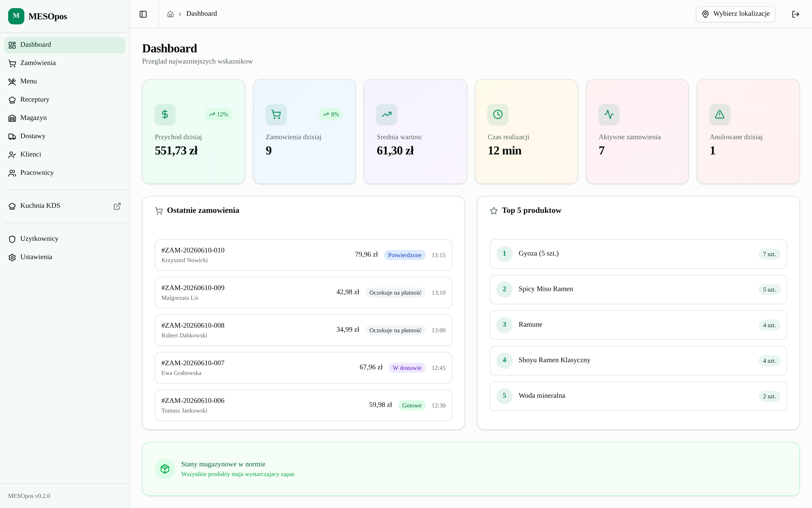Open order #ZAM-20260610-009
Image resolution: width=812 pixels, height=508 pixels.
(x=303, y=293)
